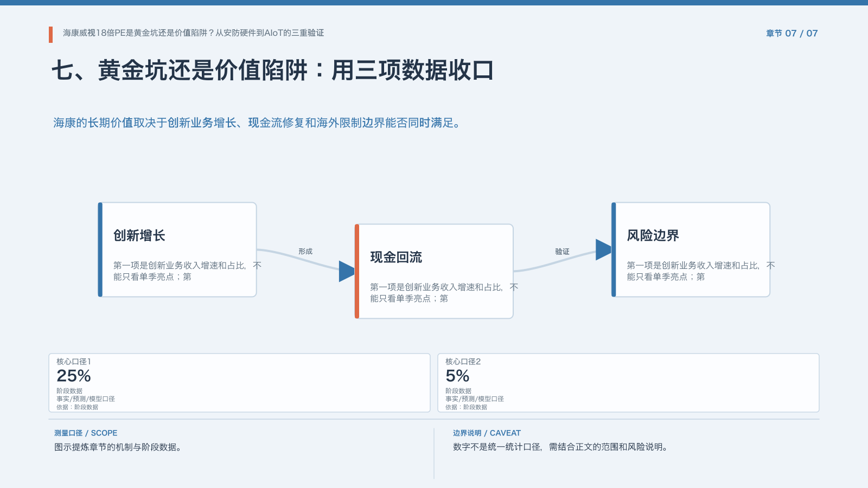Click the 核心口径2 label
Viewport: 868px width, 488px height.
pyautogui.click(x=463, y=362)
